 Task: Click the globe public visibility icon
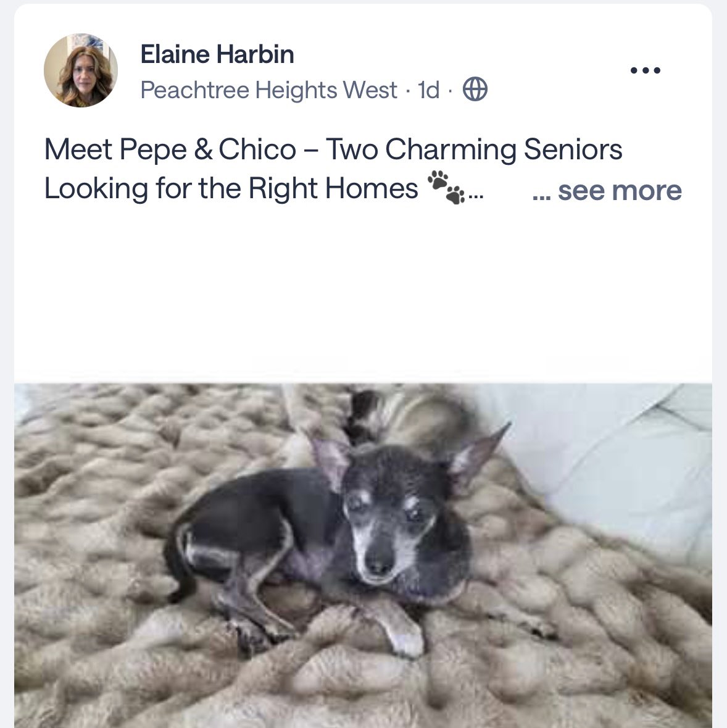pos(475,89)
